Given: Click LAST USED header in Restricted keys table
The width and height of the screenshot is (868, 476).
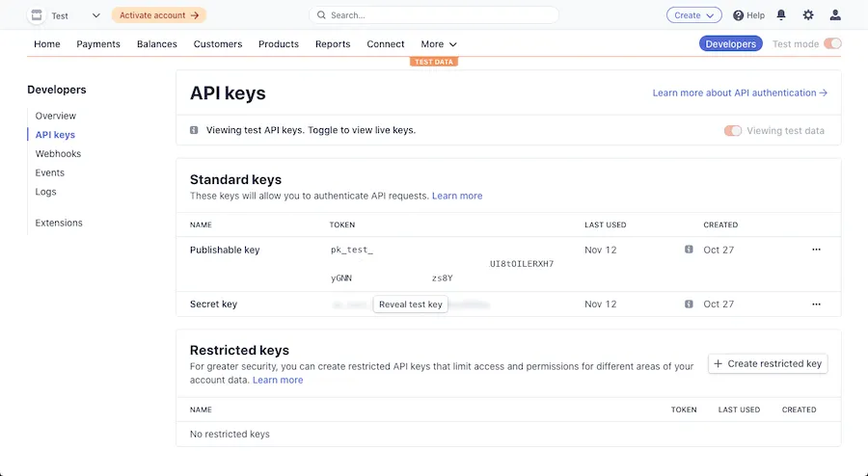Looking at the screenshot, I should [739, 410].
